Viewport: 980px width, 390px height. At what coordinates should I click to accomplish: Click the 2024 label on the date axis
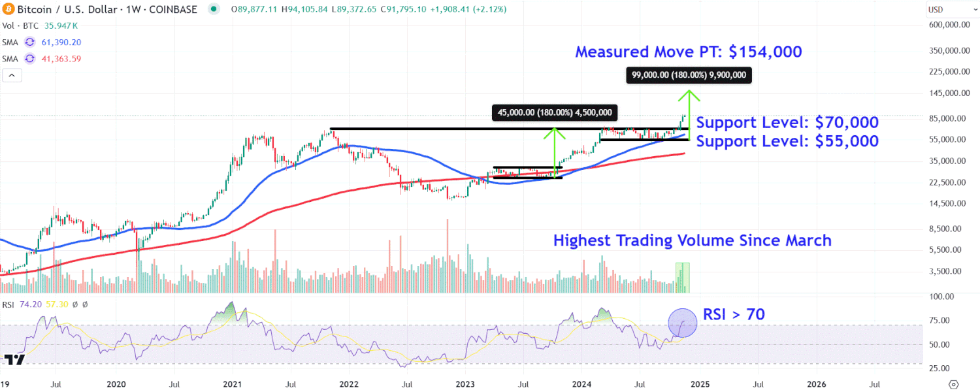[581, 384]
